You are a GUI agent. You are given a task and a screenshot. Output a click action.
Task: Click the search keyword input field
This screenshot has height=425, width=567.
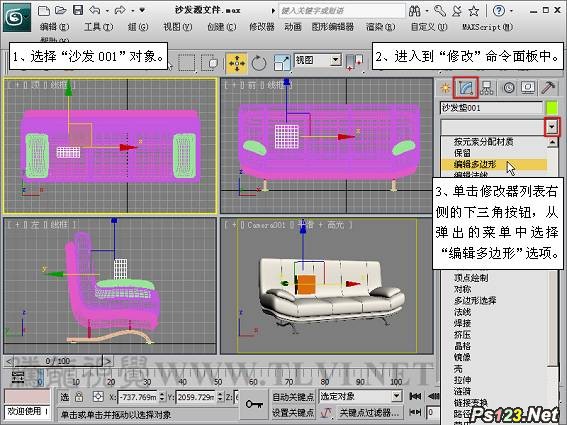tap(342, 11)
